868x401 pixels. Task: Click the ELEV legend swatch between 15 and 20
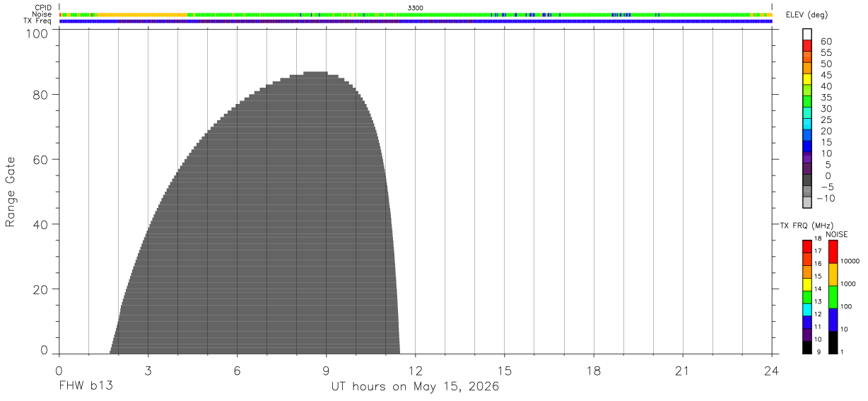pyautogui.click(x=807, y=136)
